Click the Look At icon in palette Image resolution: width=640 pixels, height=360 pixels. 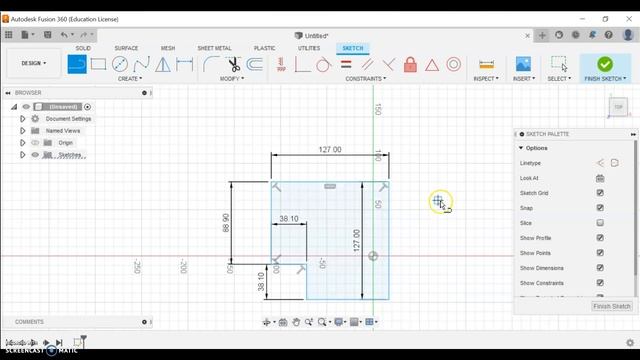[600, 178]
